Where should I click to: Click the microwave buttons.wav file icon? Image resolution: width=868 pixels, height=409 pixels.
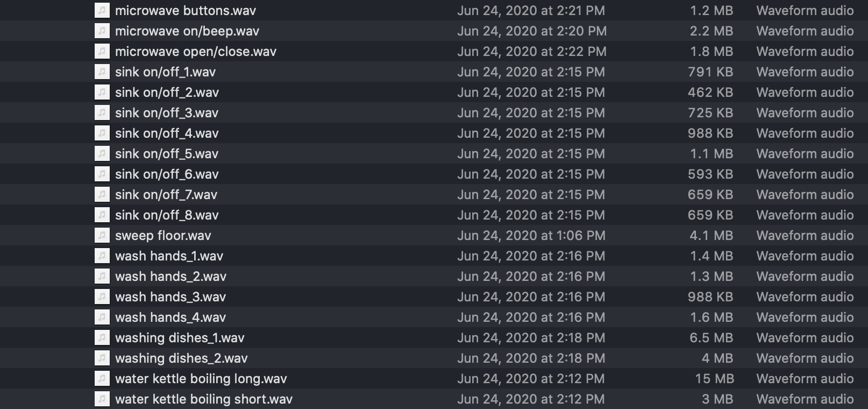point(102,11)
